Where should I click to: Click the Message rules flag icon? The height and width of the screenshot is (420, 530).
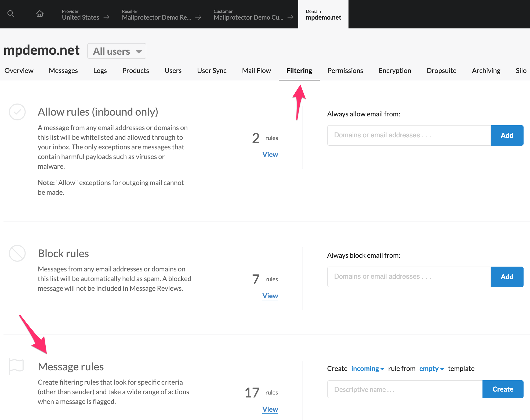16,366
